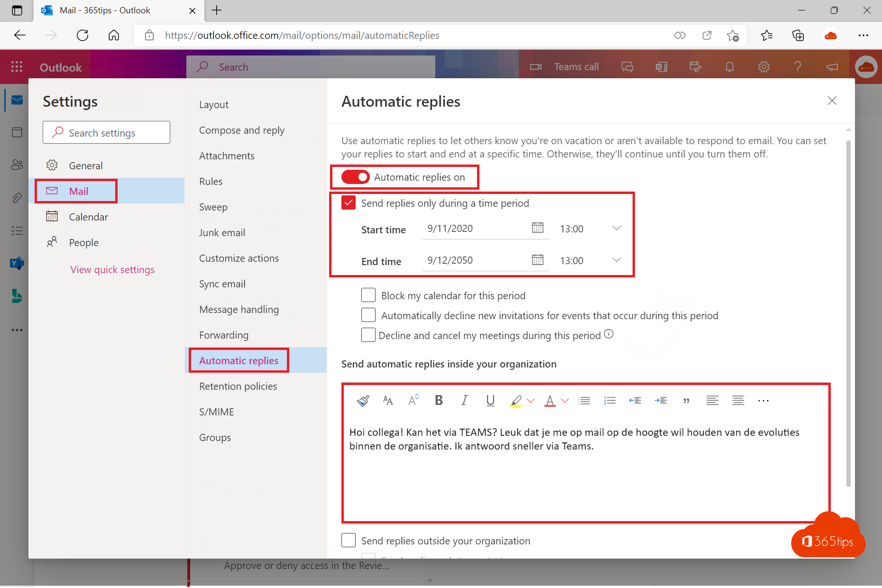Screen dimensions: 882x588
Task: Click View quick settings link
Action: tap(112, 270)
